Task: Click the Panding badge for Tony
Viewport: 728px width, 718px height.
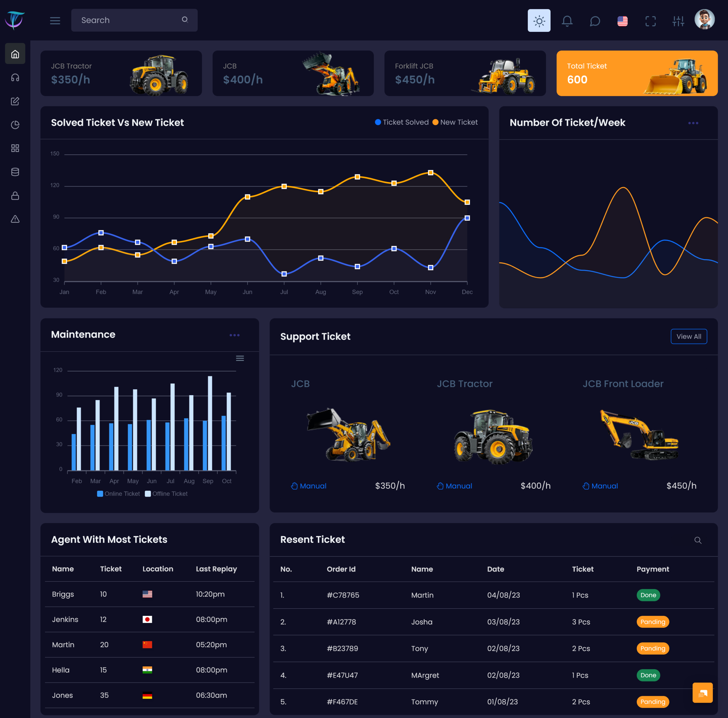Action: 653,648
